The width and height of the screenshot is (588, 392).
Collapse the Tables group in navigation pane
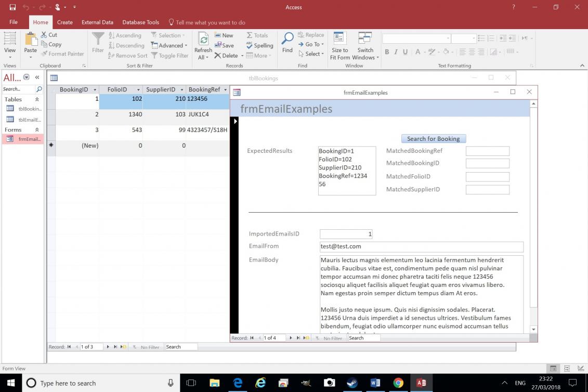click(37, 99)
